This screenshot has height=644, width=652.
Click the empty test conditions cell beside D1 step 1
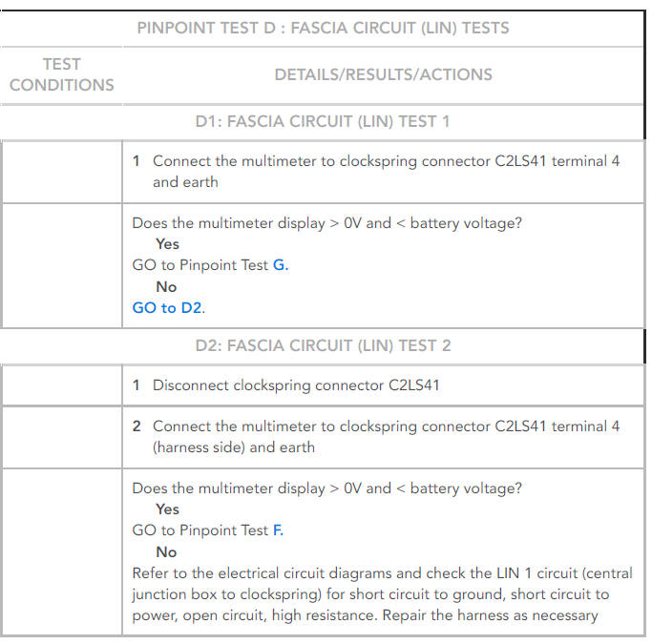pyautogui.click(x=62, y=172)
